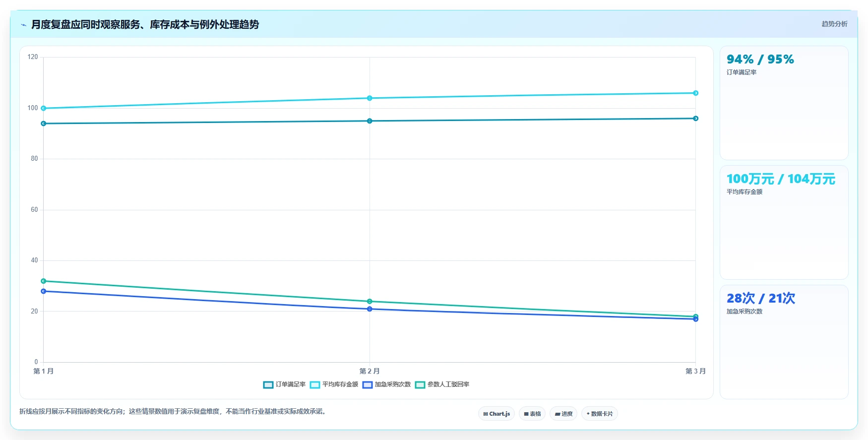The height and width of the screenshot is (440, 868).
Task: Click the header title 月度复盘应同时观察服务
Action: pos(145,24)
